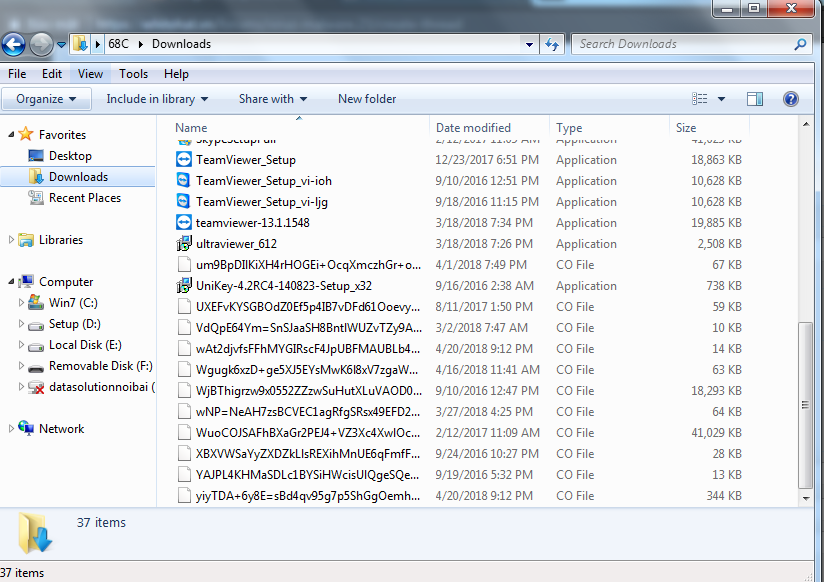Click the search magnifier icon
824x582 pixels.
[800, 44]
